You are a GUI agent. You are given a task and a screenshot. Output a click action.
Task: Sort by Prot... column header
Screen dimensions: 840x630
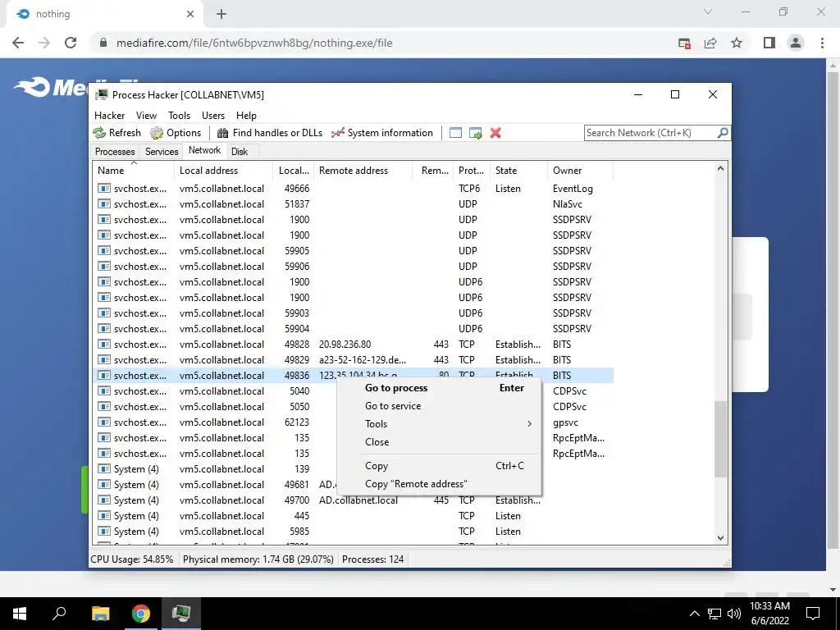[x=471, y=171]
